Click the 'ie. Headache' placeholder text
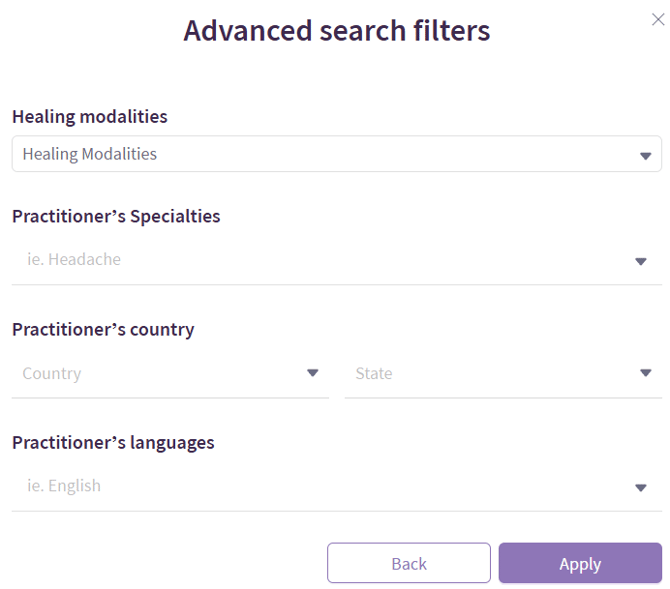 pos(74,260)
